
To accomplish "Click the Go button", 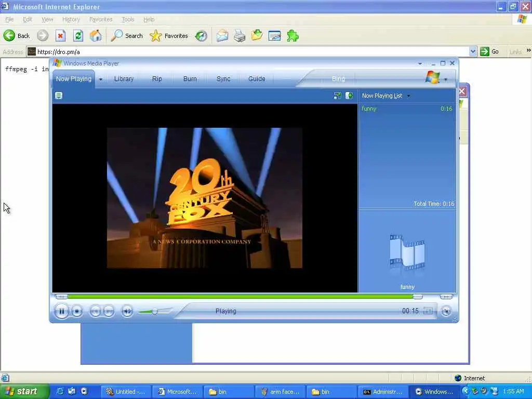I will (x=489, y=51).
